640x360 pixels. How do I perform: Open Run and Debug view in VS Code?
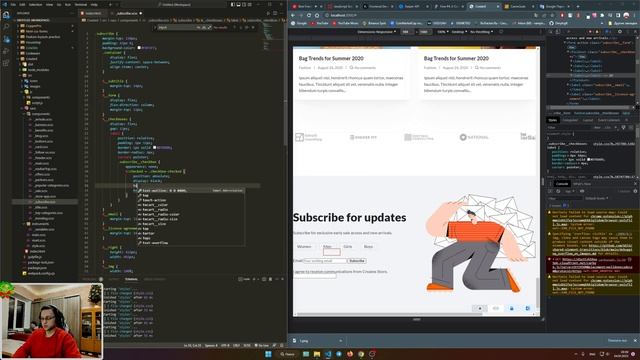click(x=6, y=51)
